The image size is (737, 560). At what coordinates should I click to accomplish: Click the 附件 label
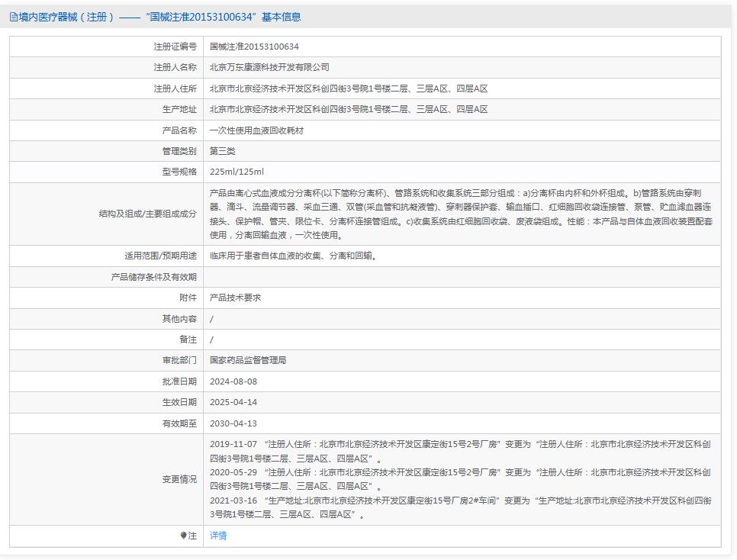(x=188, y=298)
